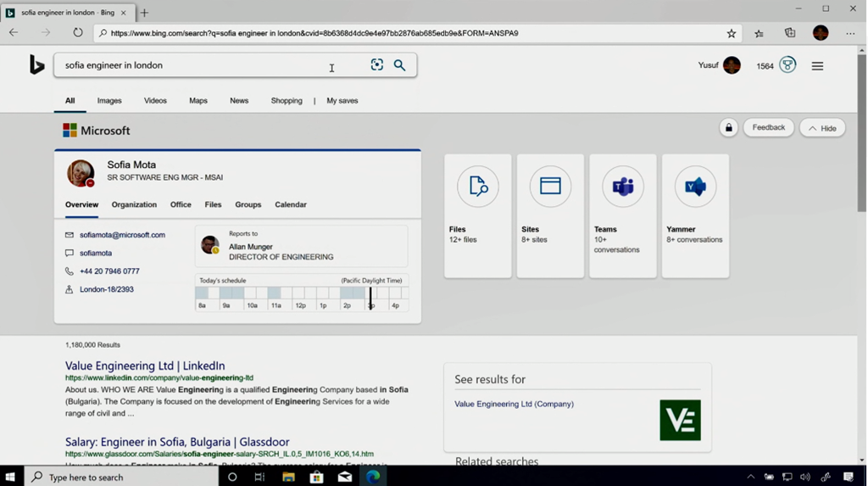The image size is (868, 486).
Task: Add this page to favorites star
Action: (732, 33)
